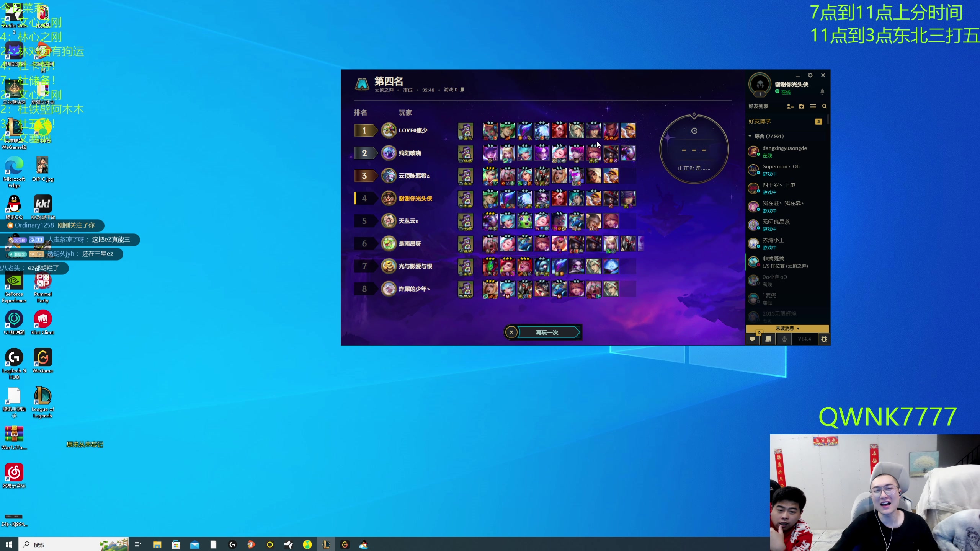This screenshot has height=551, width=980.
Task: Open settings gear in League client
Action: [810, 75]
